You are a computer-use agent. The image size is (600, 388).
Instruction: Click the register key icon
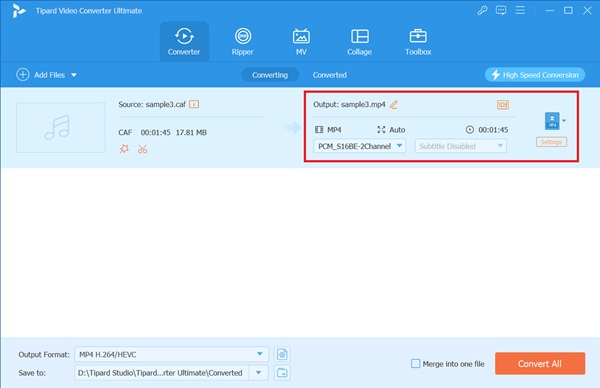pyautogui.click(x=482, y=10)
